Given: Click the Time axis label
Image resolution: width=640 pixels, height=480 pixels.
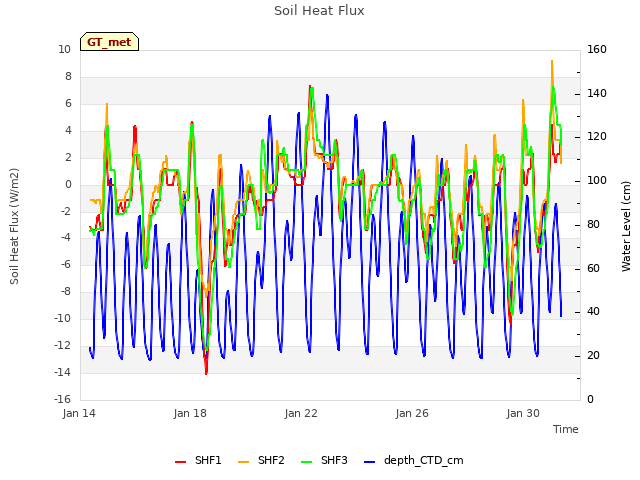Looking at the screenshot, I should [x=566, y=429].
